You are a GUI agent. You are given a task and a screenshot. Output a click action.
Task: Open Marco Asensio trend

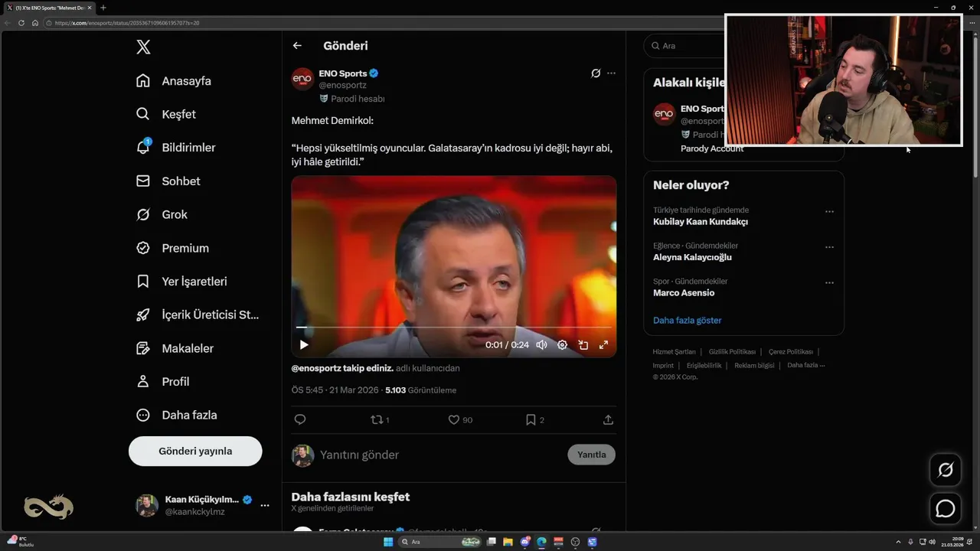684,293
